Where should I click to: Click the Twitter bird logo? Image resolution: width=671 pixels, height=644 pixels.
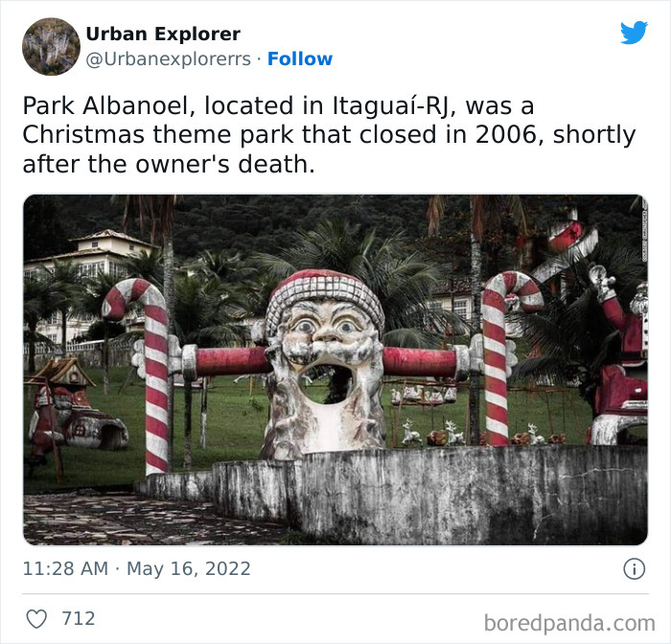pos(634,33)
